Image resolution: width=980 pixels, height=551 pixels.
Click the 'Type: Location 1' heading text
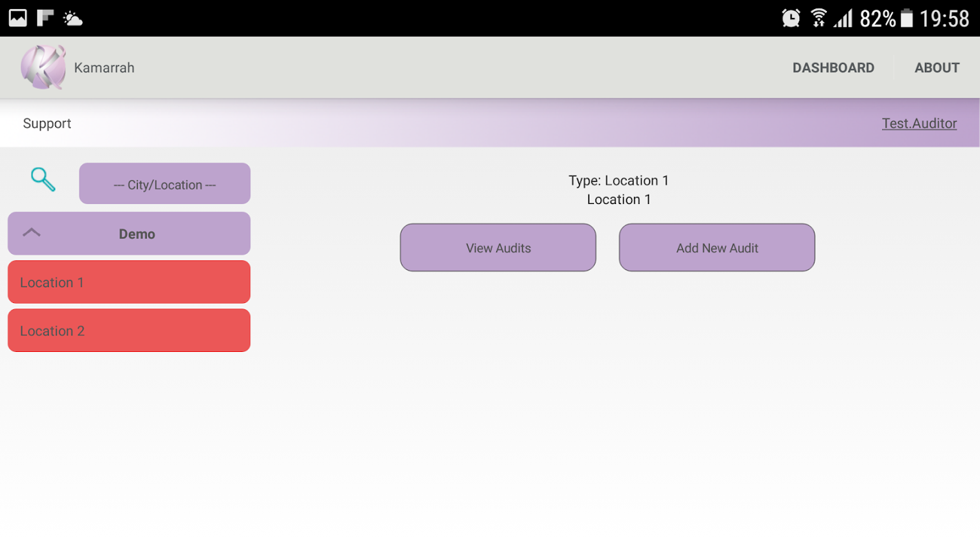pos(619,180)
